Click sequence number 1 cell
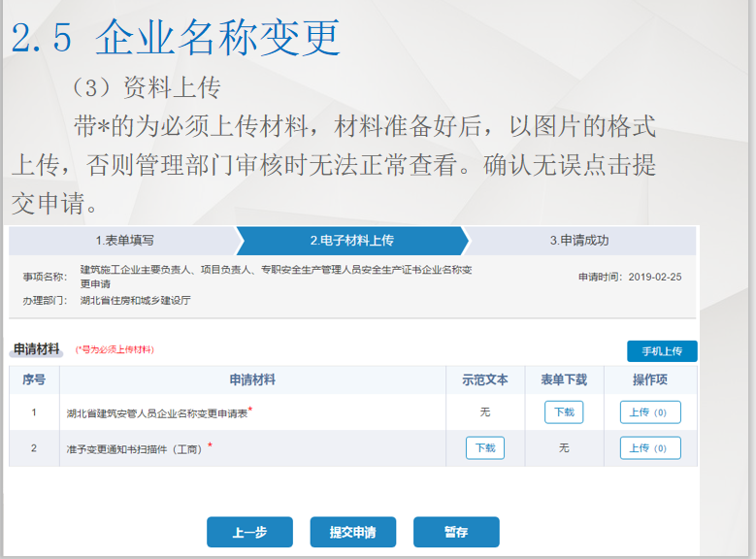 [x=34, y=412]
